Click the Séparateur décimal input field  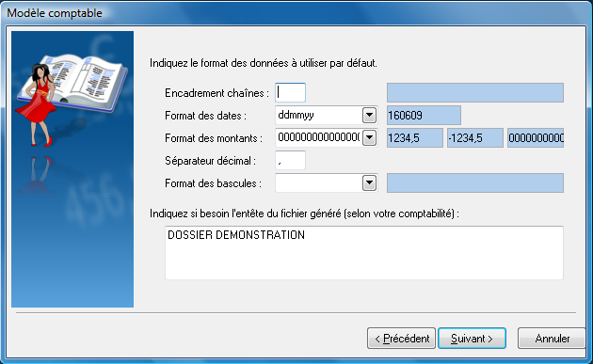click(290, 161)
